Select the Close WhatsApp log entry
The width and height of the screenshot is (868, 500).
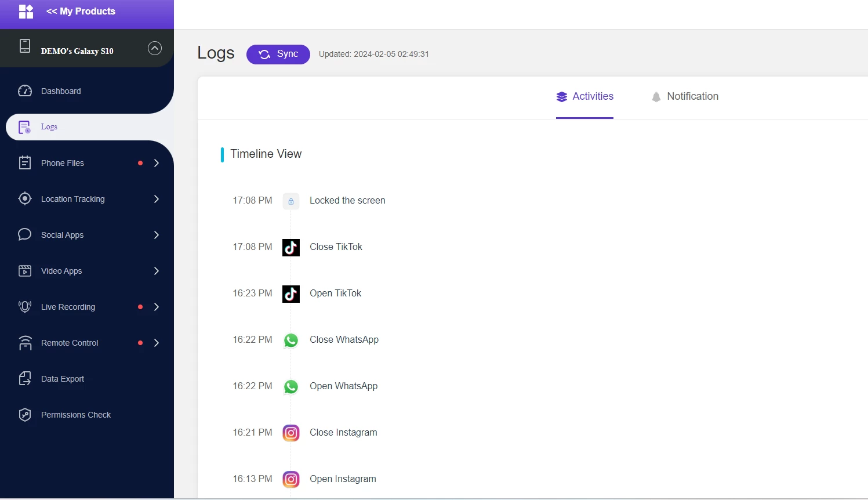[344, 340]
